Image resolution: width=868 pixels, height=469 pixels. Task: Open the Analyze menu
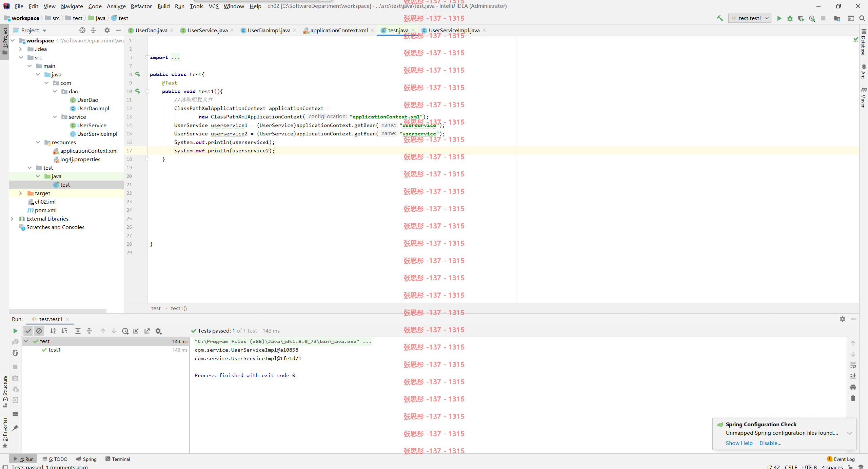point(116,6)
